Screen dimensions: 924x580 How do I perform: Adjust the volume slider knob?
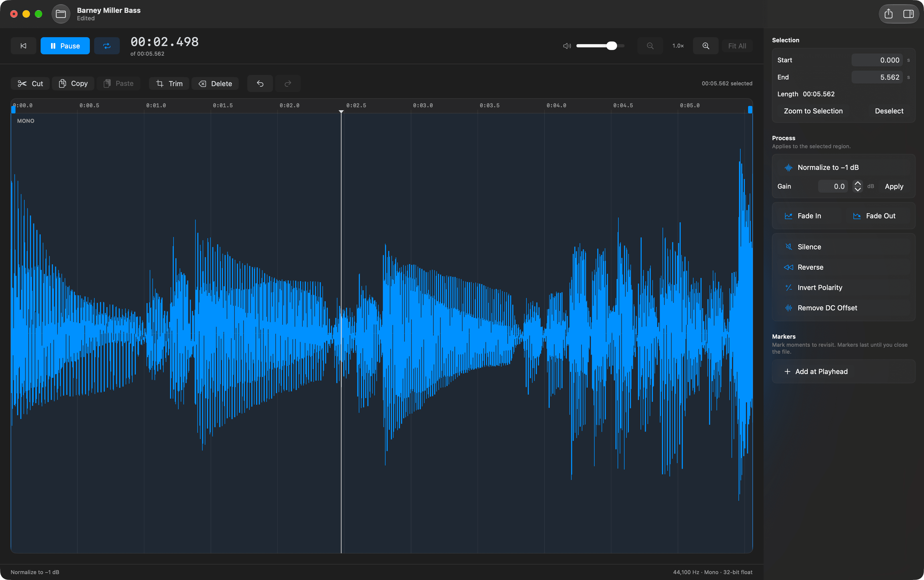click(x=612, y=46)
